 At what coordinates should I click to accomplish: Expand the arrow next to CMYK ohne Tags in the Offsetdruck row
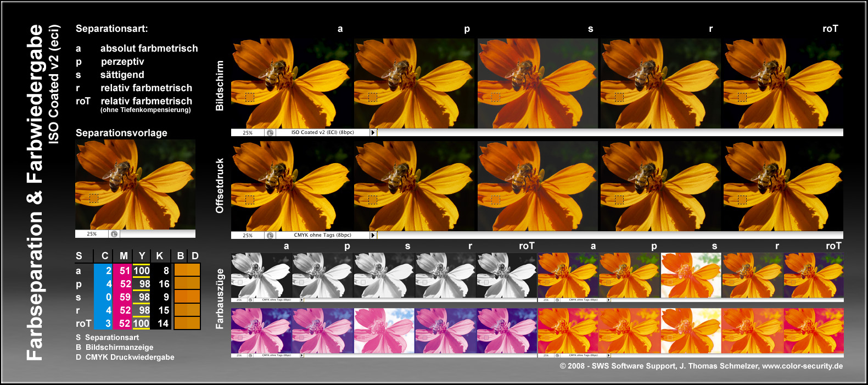coord(373,235)
